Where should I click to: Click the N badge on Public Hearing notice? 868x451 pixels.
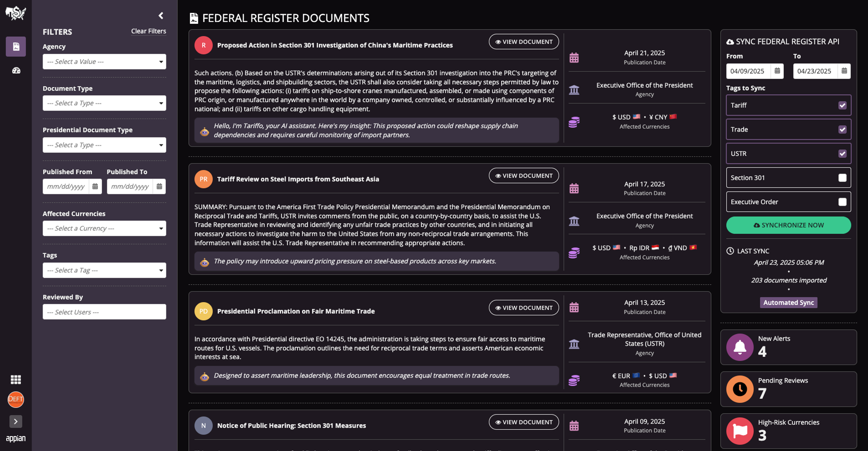click(203, 425)
